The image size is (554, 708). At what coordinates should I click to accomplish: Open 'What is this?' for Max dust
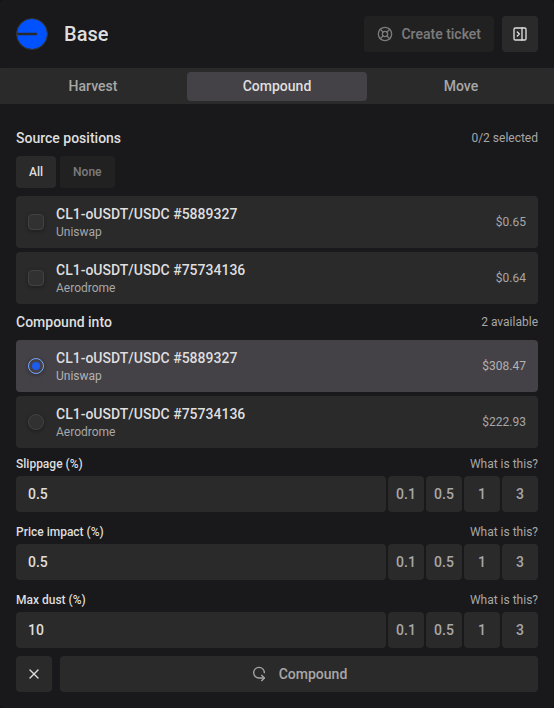point(504,600)
